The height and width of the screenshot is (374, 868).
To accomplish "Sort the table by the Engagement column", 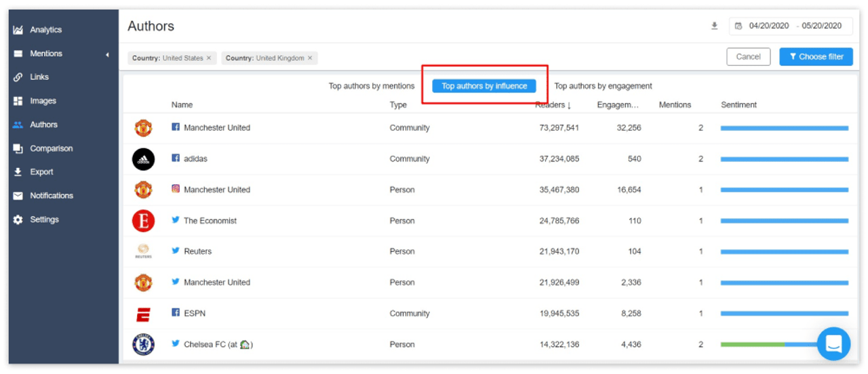I will coord(618,105).
